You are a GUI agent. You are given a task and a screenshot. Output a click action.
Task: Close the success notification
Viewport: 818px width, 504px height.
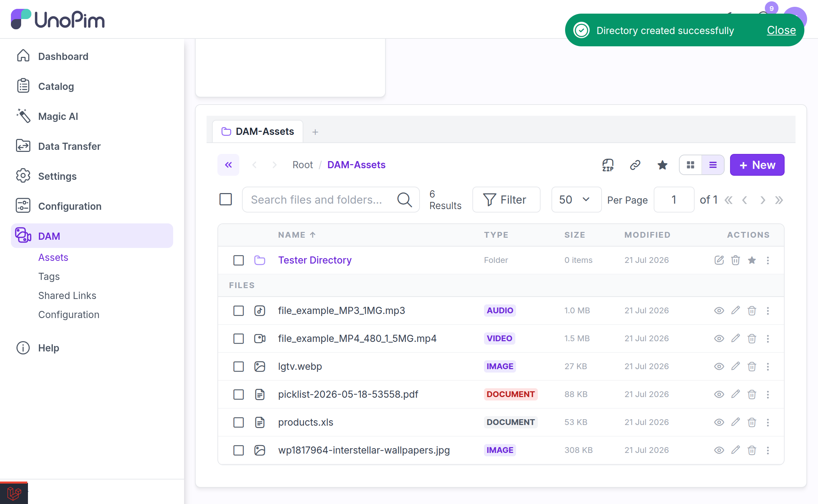point(781,30)
